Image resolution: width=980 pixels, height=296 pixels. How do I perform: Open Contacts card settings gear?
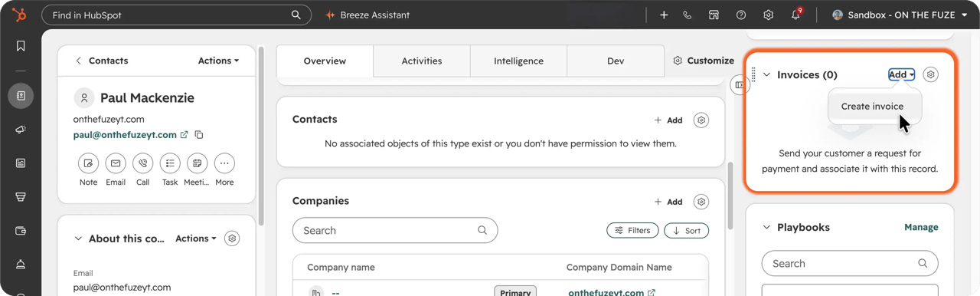coord(701,120)
